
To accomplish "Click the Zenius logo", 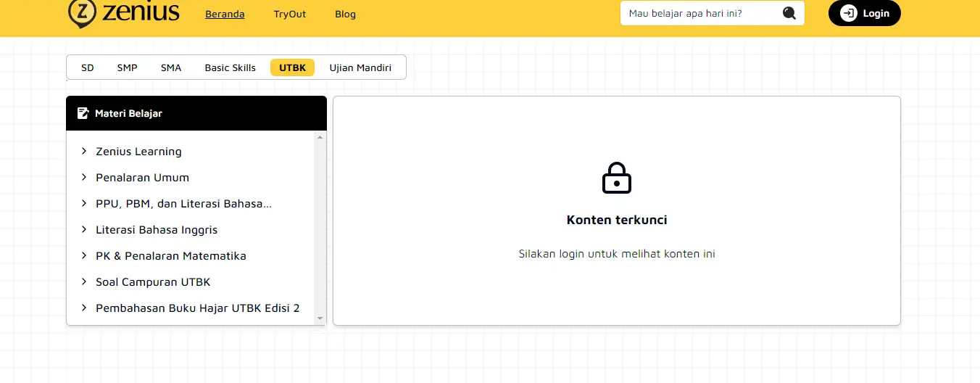I will click(124, 13).
